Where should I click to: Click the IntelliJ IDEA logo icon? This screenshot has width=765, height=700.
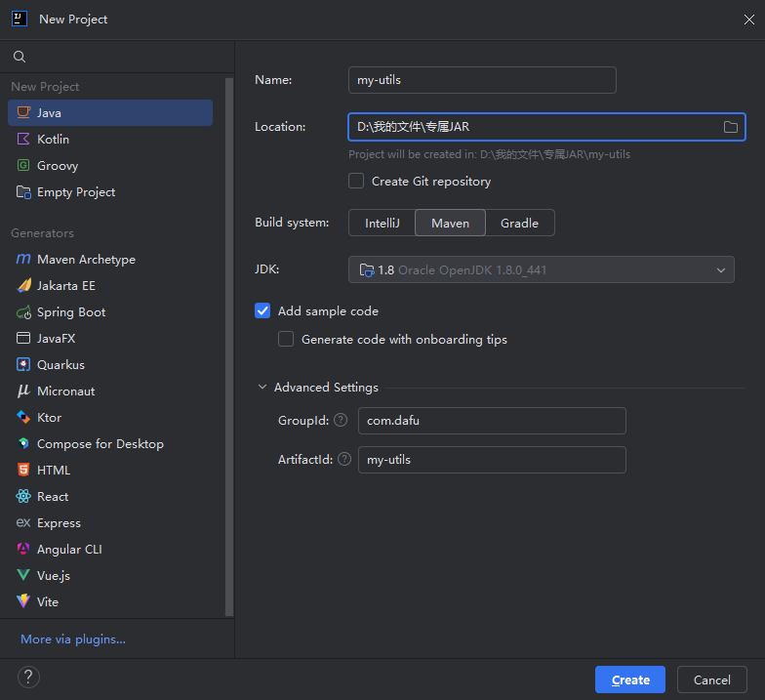point(20,20)
